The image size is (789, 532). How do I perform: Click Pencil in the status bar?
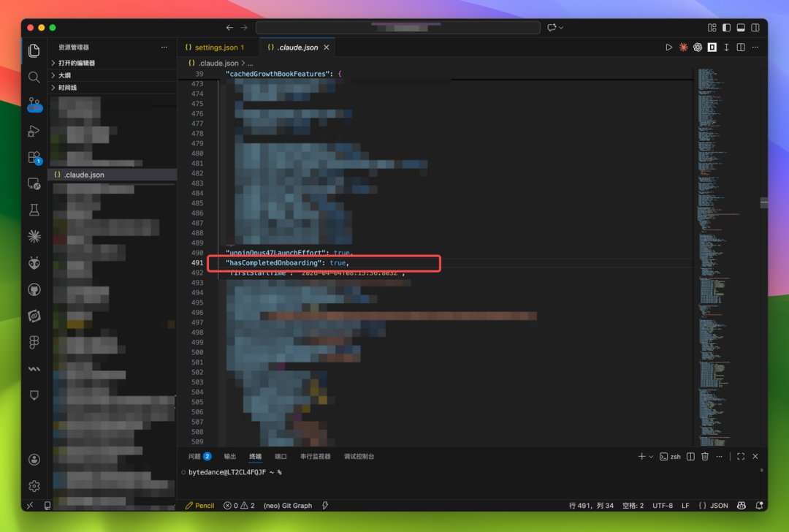(199, 505)
